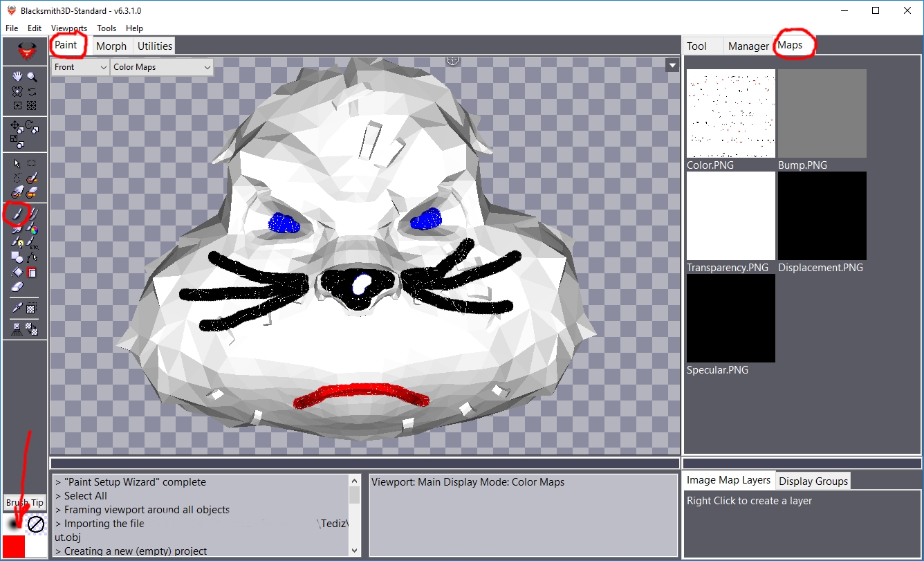The image size is (924, 561).
Task: Select the square and circle shapes tool
Action: click(17, 258)
